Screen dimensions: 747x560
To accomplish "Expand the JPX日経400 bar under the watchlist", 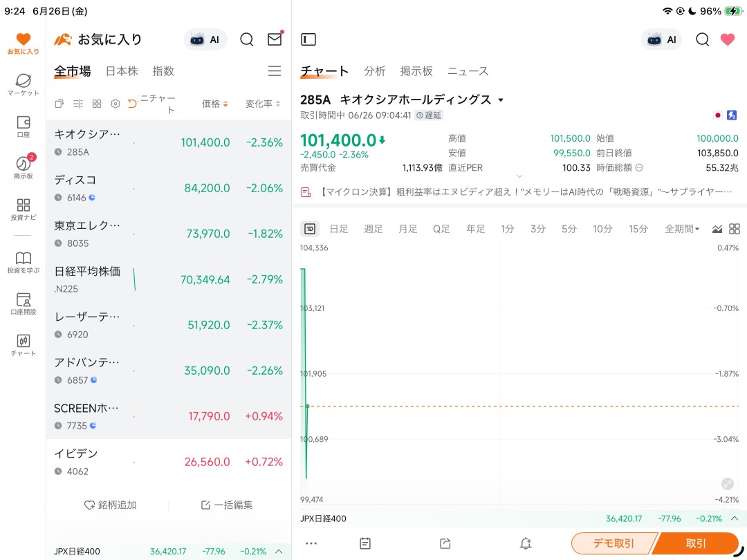I will [x=279, y=552].
